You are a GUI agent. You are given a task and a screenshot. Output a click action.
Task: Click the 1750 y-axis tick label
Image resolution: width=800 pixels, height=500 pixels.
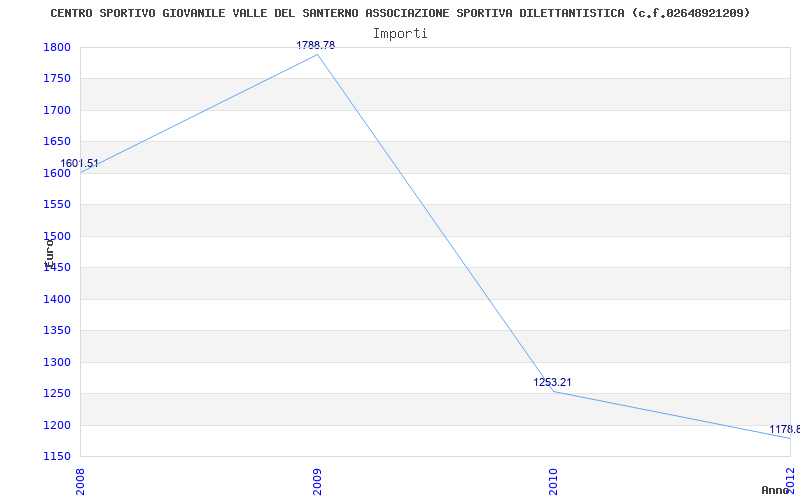click(x=57, y=79)
